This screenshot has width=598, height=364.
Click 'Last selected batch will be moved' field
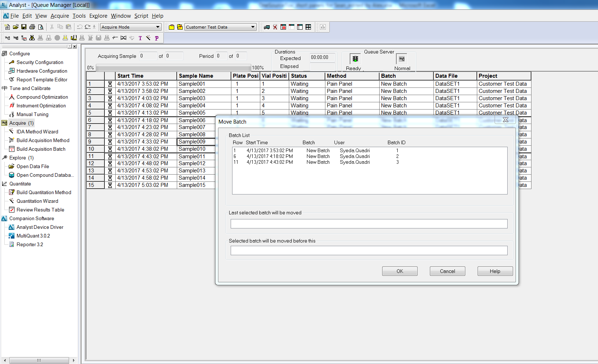pyautogui.click(x=369, y=224)
